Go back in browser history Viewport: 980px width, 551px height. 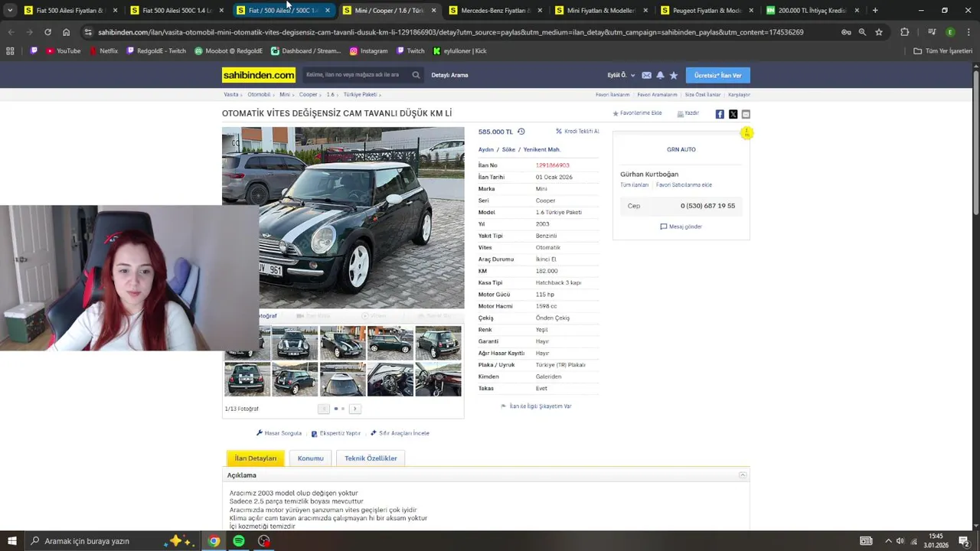pos(11,32)
